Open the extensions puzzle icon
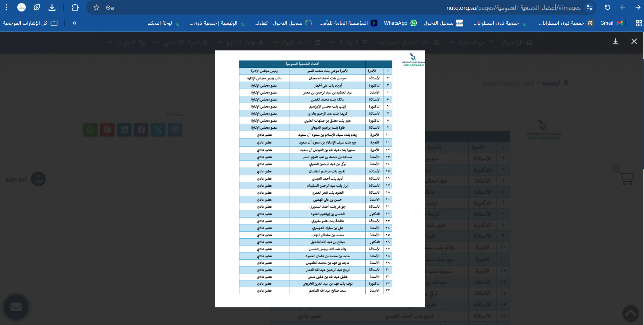This screenshot has height=325, width=644. (75, 8)
